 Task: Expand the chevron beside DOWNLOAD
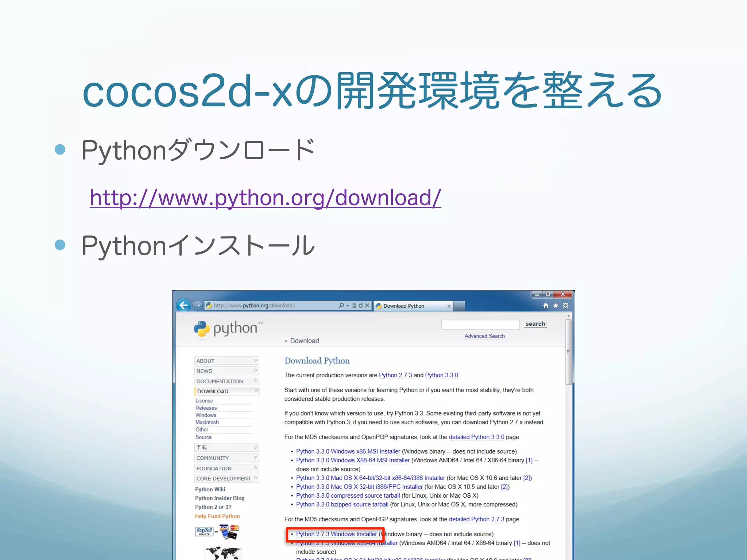pyautogui.click(x=256, y=391)
